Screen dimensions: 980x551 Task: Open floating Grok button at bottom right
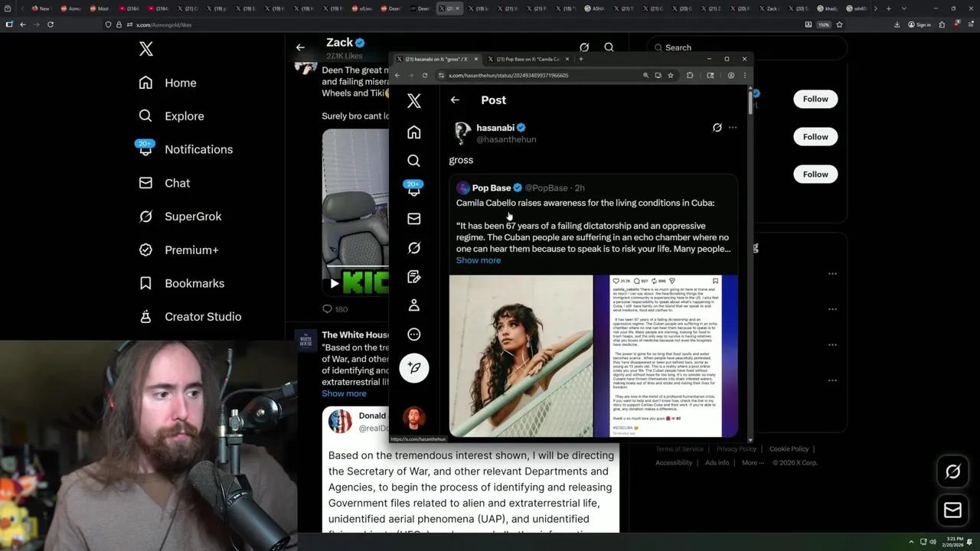952,471
